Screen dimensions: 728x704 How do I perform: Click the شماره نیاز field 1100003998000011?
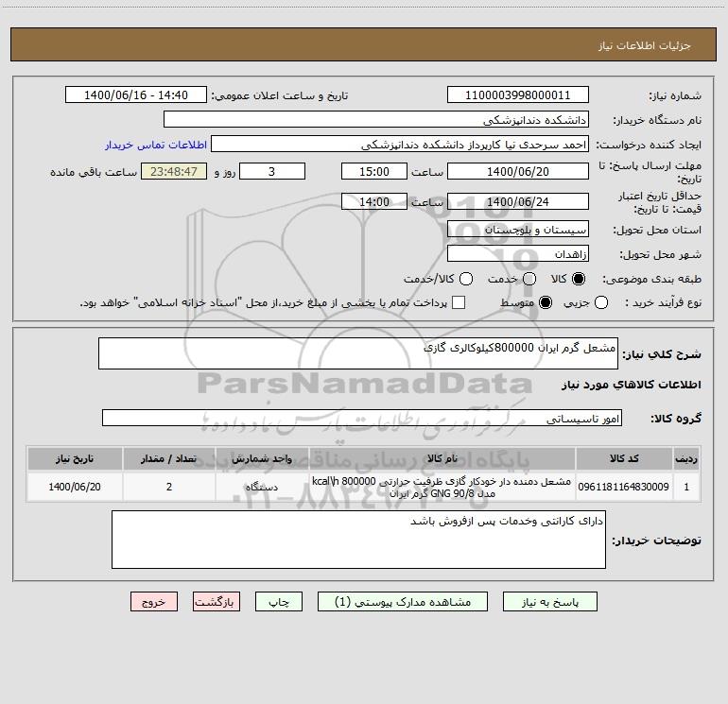pyautogui.click(x=518, y=95)
